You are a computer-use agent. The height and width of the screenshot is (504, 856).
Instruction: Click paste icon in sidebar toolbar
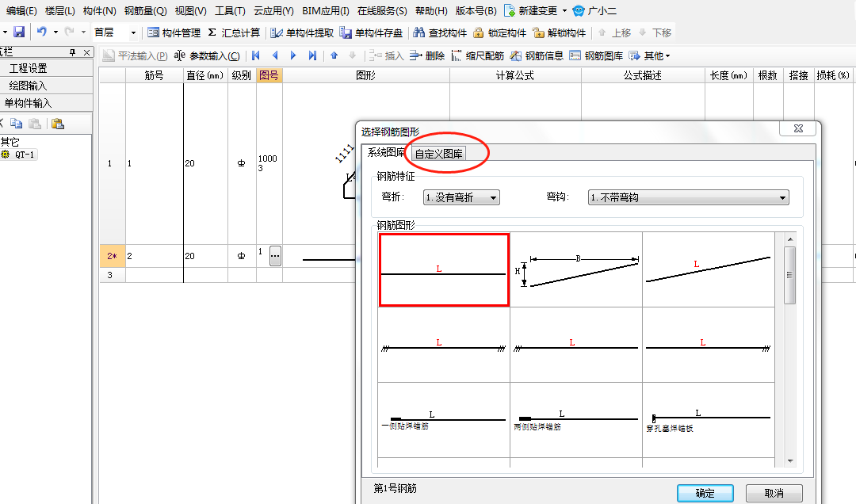57,124
